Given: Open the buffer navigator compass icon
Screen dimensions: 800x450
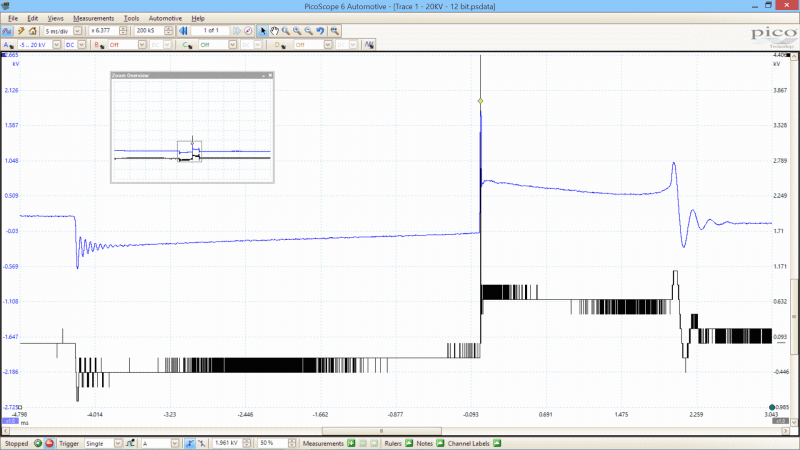Looking at the screenshot, I should coord(248,31).
